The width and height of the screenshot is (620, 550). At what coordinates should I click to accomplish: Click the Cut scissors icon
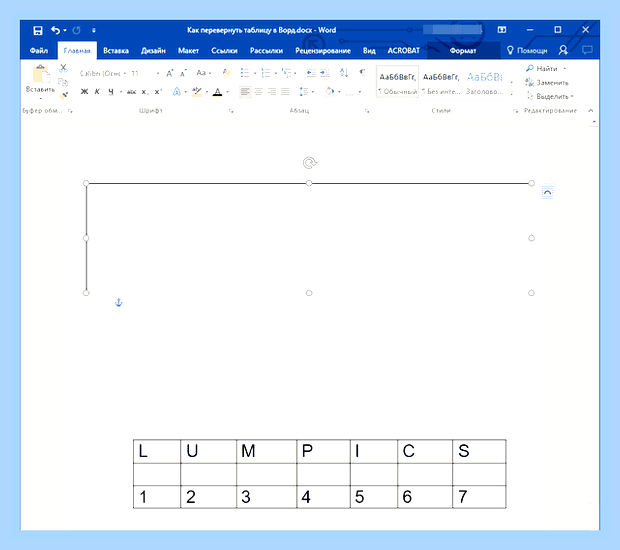[x=63, y=68]
